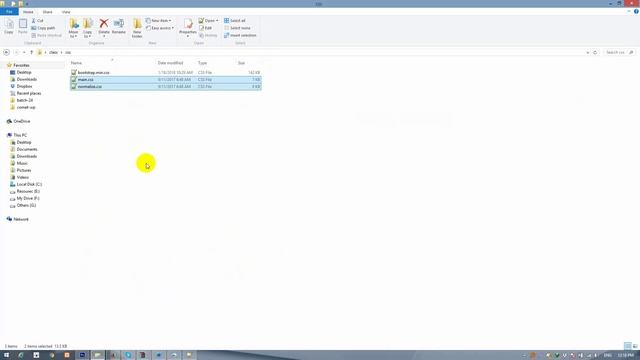The width and height of the screenshot is (640, 360).
Task: Switch to the Home ribbon tab
Action: [28, 12]
